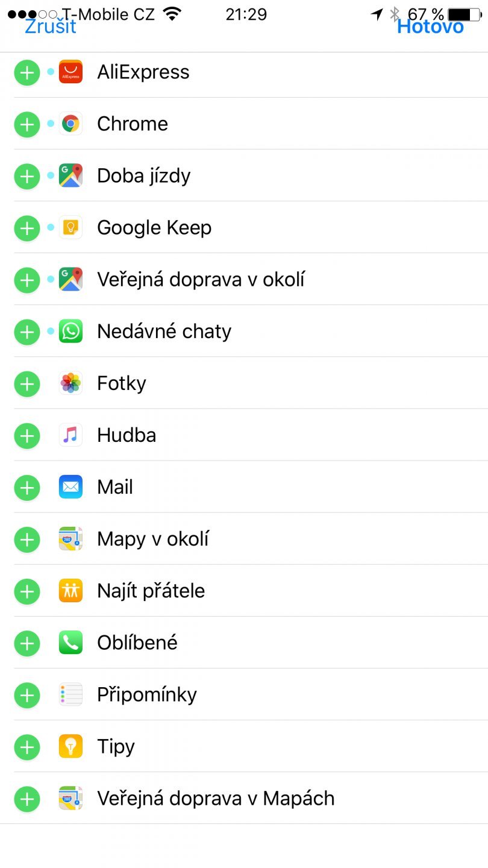Add the Připomínky widget with plus
Screen dimensions: 488x868
coord(27,694)
